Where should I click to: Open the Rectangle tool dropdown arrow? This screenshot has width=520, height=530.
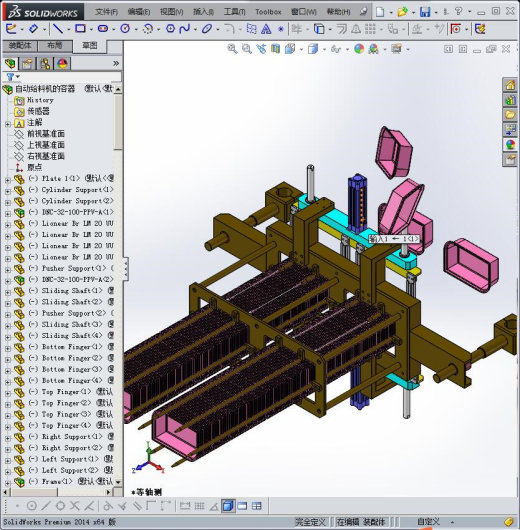(x=91, y=30)
